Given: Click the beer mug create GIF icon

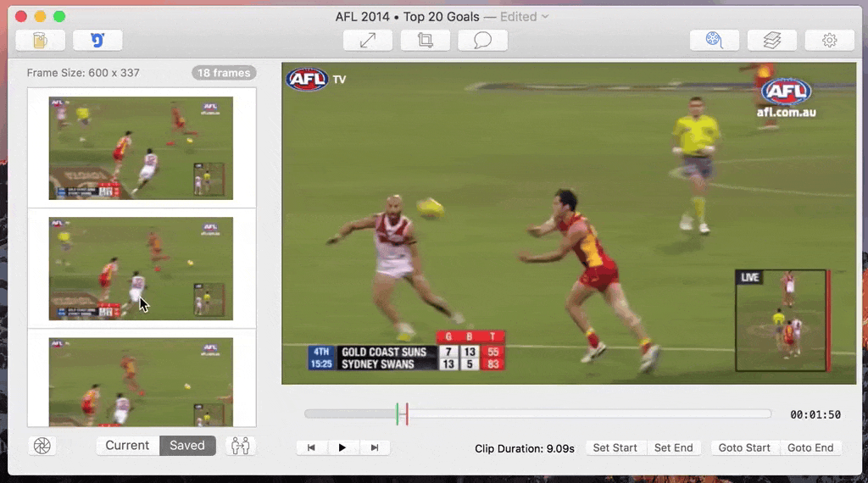Looking at the screenshot, I should (40, 40).
